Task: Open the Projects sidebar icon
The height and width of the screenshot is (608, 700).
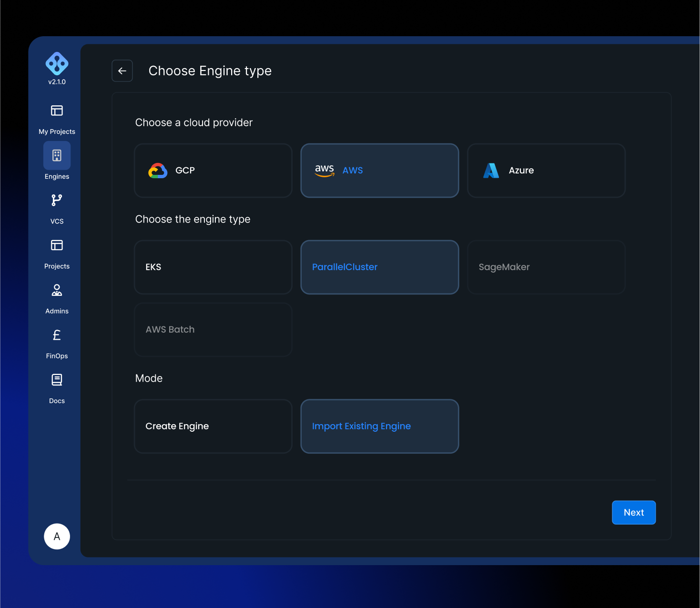Action: pyautogui.click(x=57, y=245)
